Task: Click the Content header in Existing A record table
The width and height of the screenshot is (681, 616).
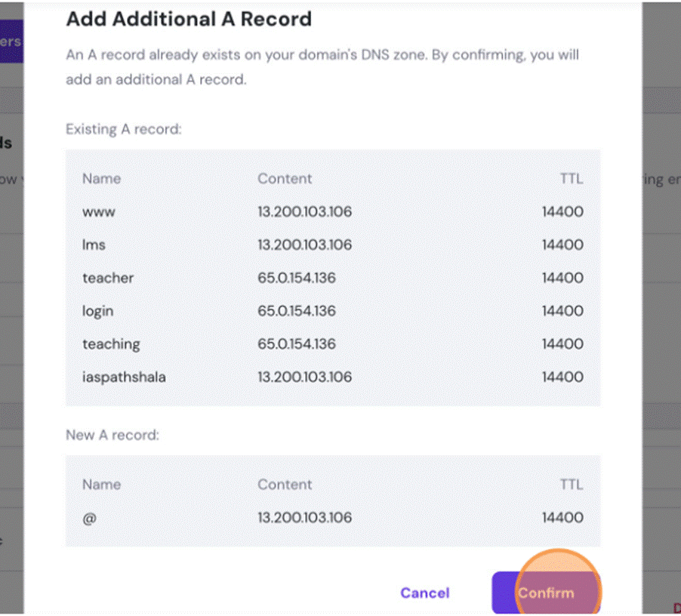Action: tap(285, 179)
